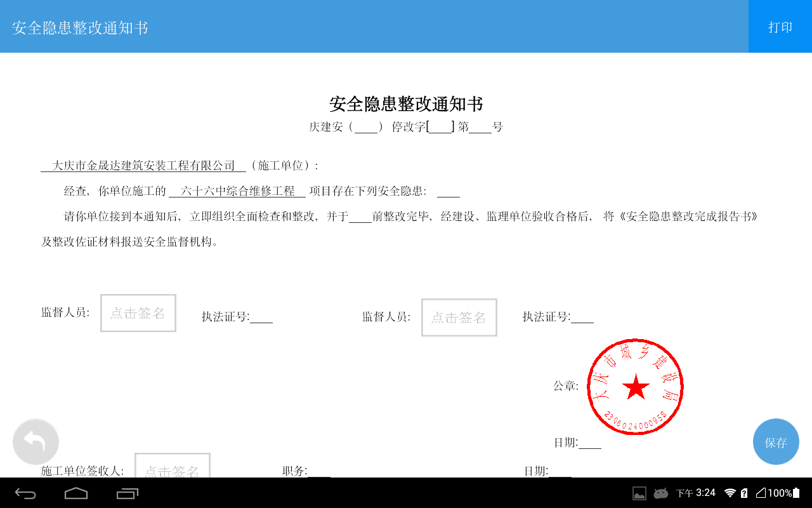Screen dimensions: 812x508
Task: Tap the first 监督人员 signature box
Action: pyautogui.click(x=138, y=313)
